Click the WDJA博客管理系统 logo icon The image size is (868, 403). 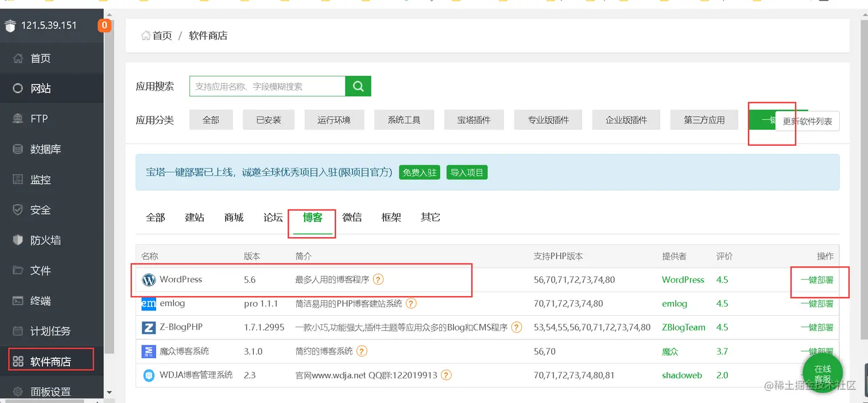coord(149,375)
